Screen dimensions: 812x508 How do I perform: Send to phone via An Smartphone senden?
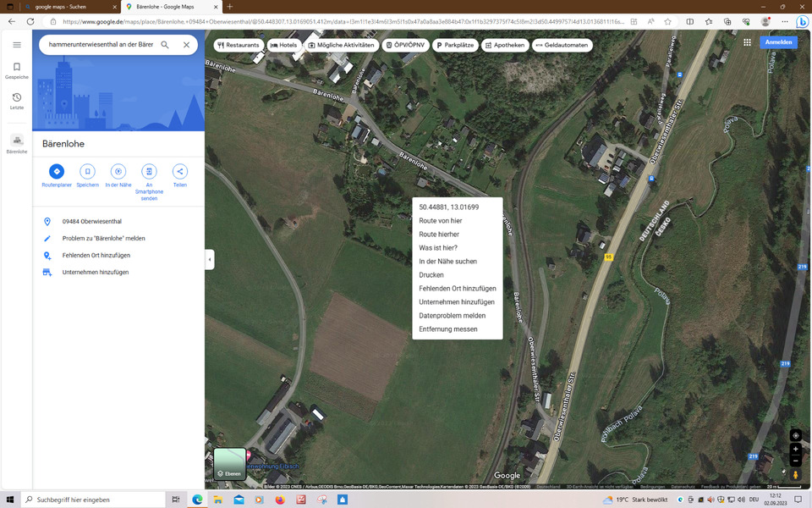(x=149, y=172)
